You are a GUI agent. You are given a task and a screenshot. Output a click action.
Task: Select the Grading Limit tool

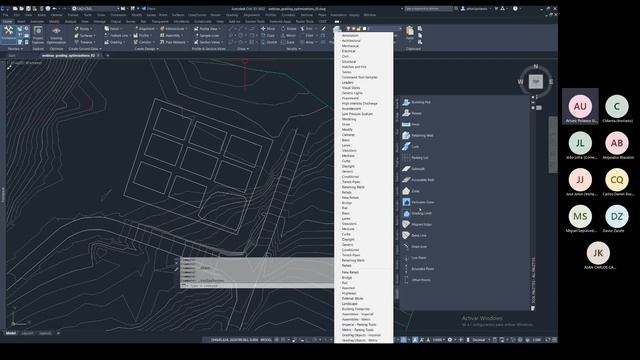click(x=417, y=213)
